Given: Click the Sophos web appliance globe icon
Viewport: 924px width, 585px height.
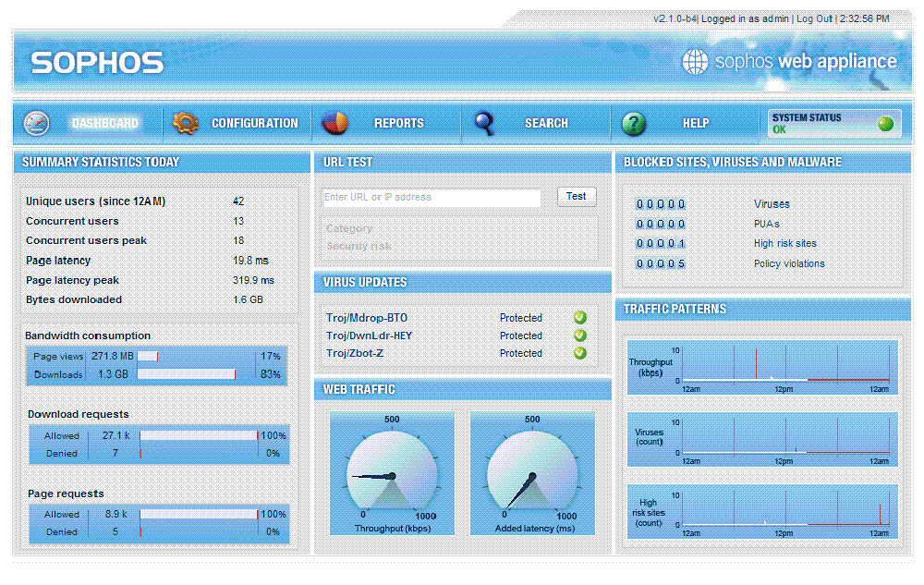Looking at the screenshot, I should tap(695, 61).
